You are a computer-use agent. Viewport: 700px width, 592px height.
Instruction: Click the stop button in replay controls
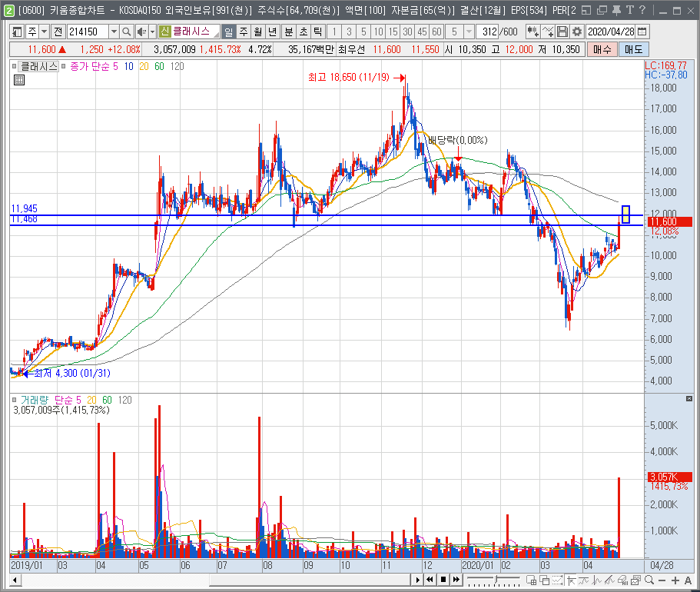pyautogui.click(x=443, y=580)
